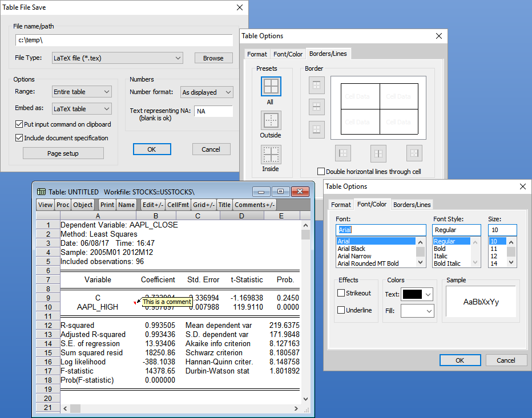The width and height of the screenshot is (532, 418).
Task: Apply the Inside border preset icon
Action: 271,155
